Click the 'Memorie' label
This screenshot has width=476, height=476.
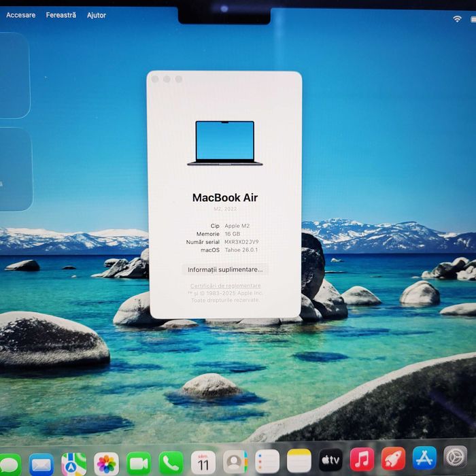pyautogui.click(x=208, y=234)
